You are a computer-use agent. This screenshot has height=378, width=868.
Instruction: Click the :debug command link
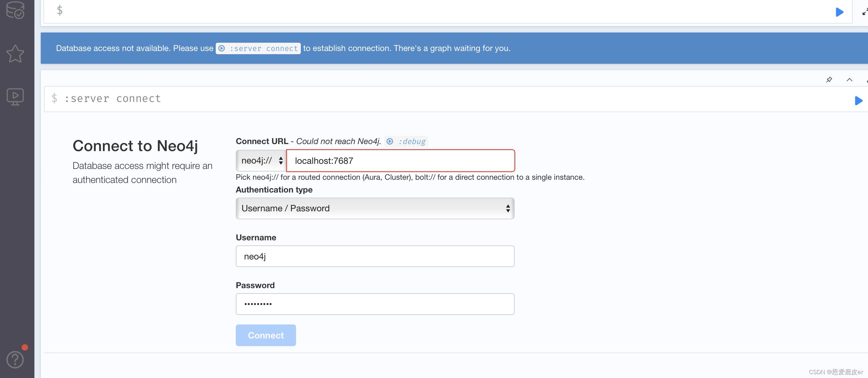tap(406, 142)
